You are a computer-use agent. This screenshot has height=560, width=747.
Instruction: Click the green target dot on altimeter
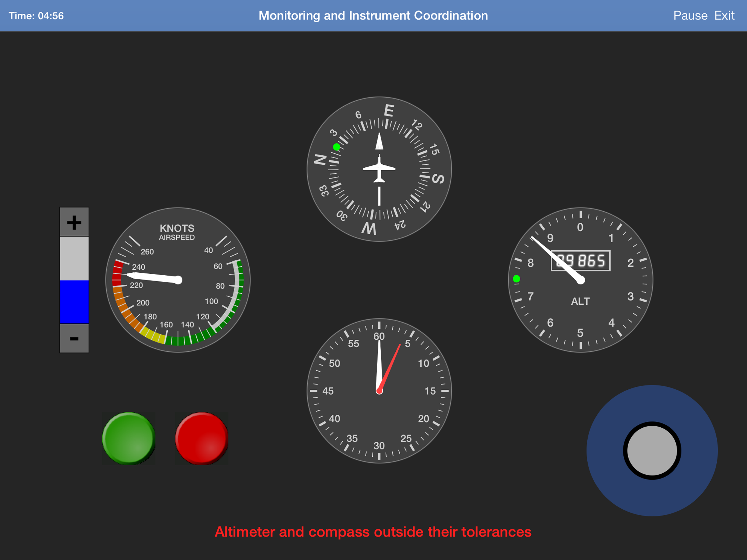(516, 279)
